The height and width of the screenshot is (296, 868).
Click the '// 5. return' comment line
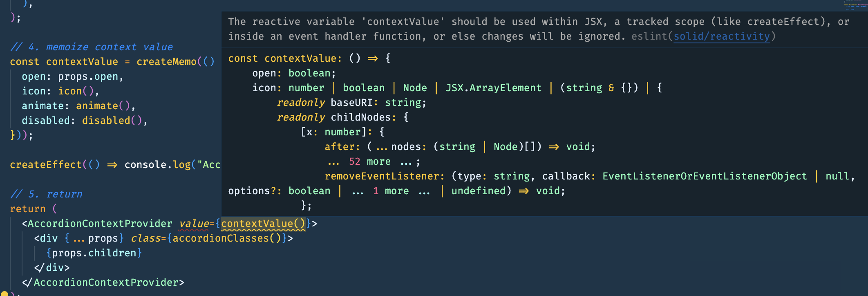tap(46, 194)
